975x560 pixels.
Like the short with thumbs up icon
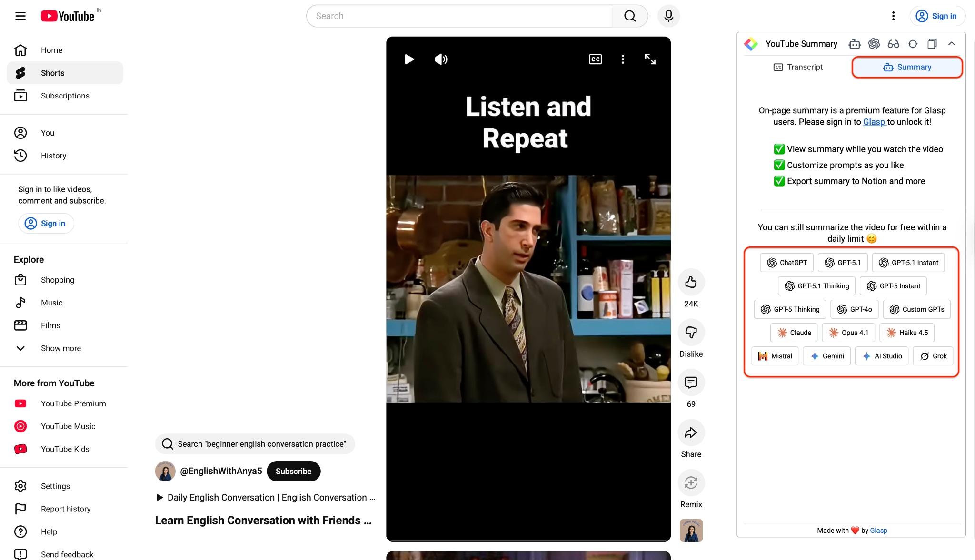691,282
